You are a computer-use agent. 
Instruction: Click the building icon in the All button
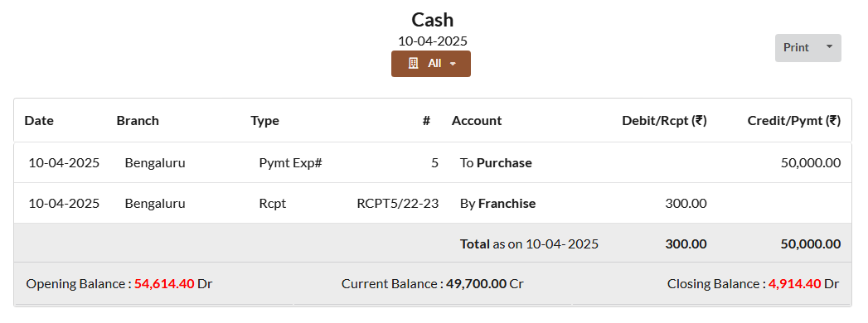(413, 64)
